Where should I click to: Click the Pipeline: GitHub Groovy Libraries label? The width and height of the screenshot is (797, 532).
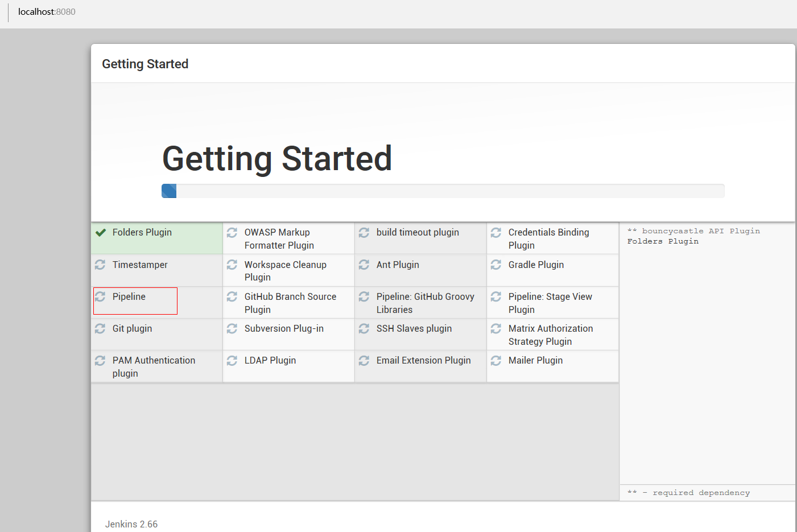pos(426,303)
